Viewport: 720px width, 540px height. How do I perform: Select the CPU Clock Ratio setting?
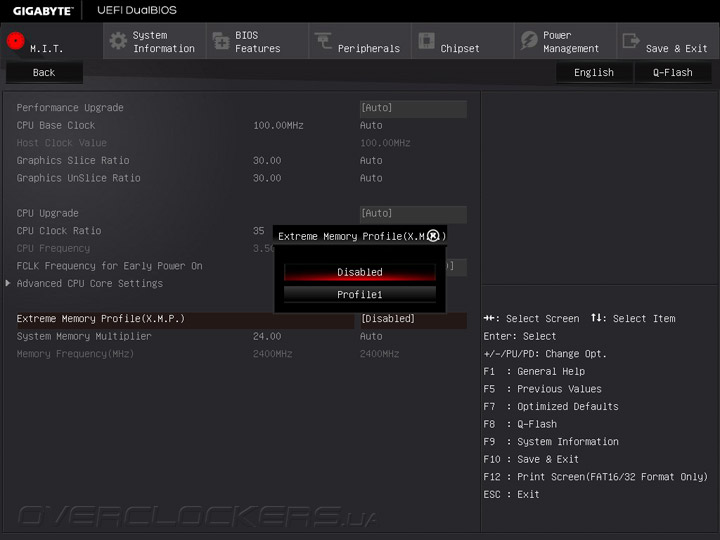pyautogui.click(x=59, y=231)
